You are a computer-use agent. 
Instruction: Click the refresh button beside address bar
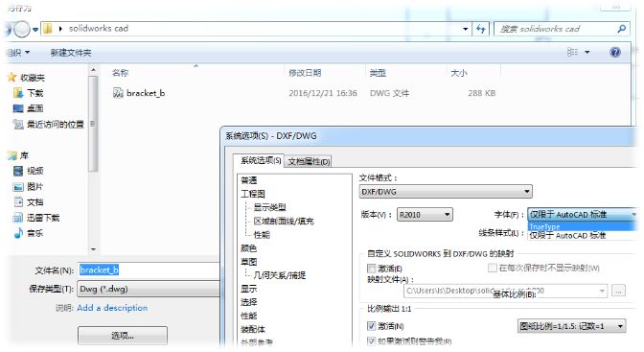tap(480, 29)
